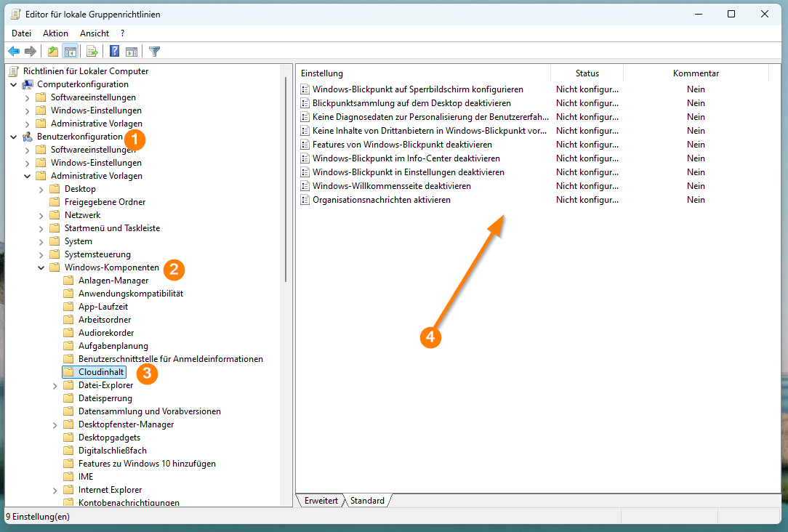Click the app icon in the title bar
Image resolution: width=788 pixels, height=532 pixels.
point(16,14)
